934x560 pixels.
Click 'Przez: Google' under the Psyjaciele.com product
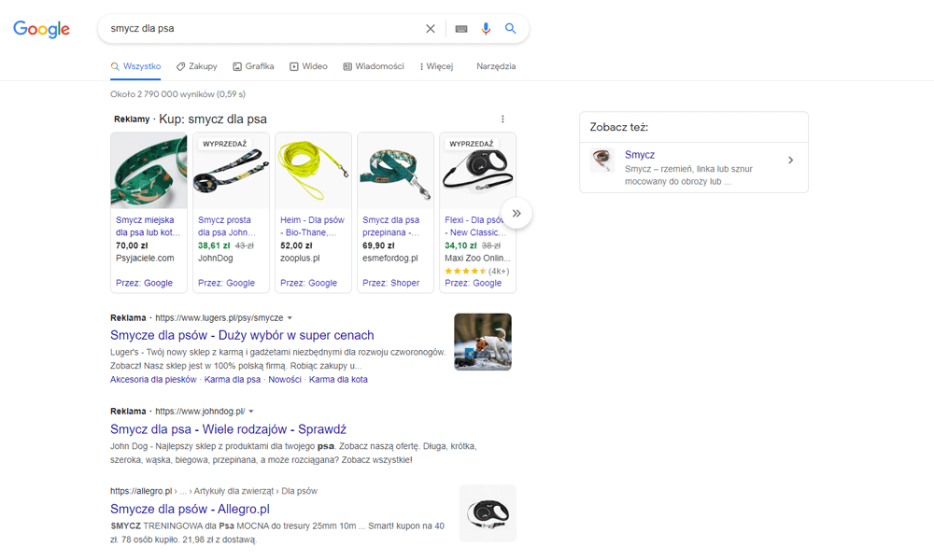pos(144,284)
